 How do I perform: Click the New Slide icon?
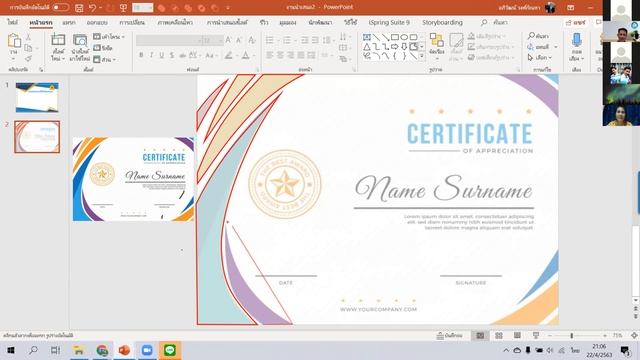tap(58, 40)
